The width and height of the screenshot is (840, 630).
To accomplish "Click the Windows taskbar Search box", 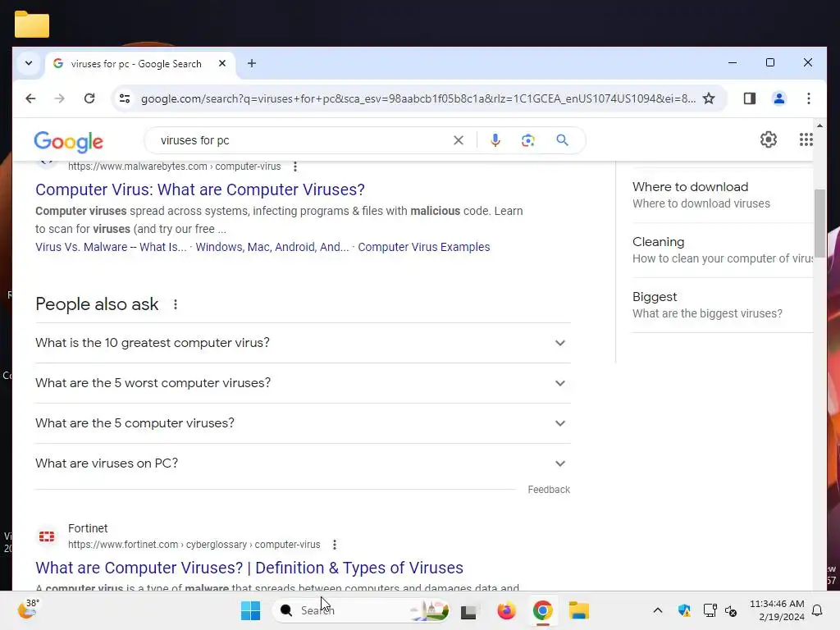I will pyautogui.click(x=362, y=610).
